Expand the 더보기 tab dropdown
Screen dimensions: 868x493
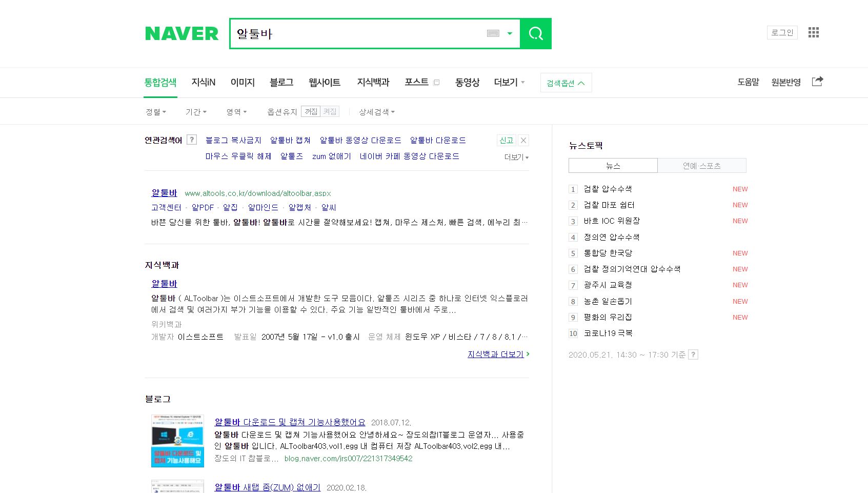pyautogui.click(x=509, y=82)
